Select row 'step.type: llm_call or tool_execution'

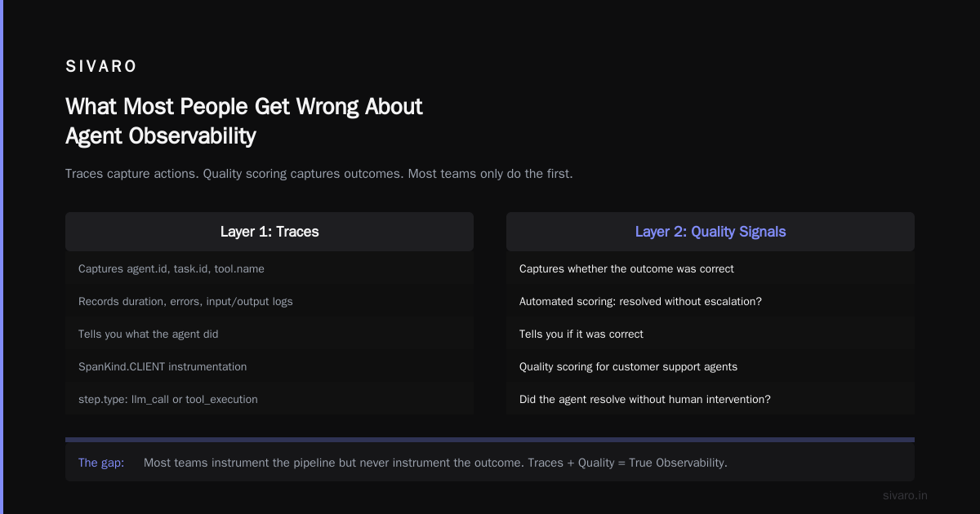click(x=269, y=399)
